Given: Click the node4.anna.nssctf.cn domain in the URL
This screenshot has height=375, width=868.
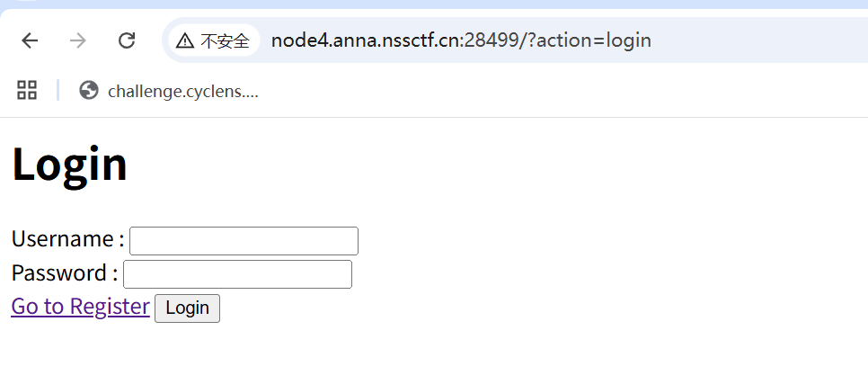Looking at the screenshot, I should click(x=366, y=40).
